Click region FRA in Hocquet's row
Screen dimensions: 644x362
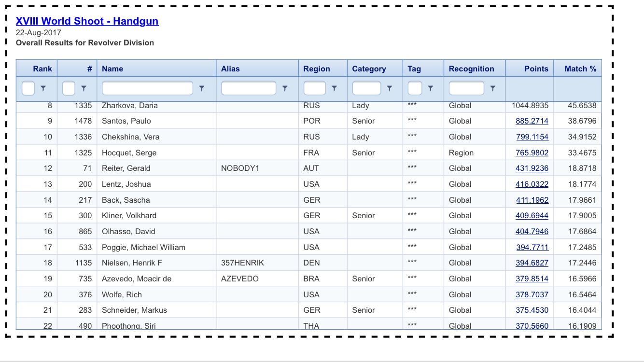(x=311, y=153)
